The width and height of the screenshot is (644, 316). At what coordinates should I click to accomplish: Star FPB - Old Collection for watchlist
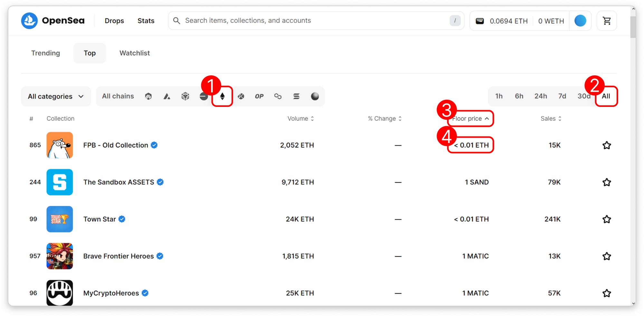(x=607, y=145)
